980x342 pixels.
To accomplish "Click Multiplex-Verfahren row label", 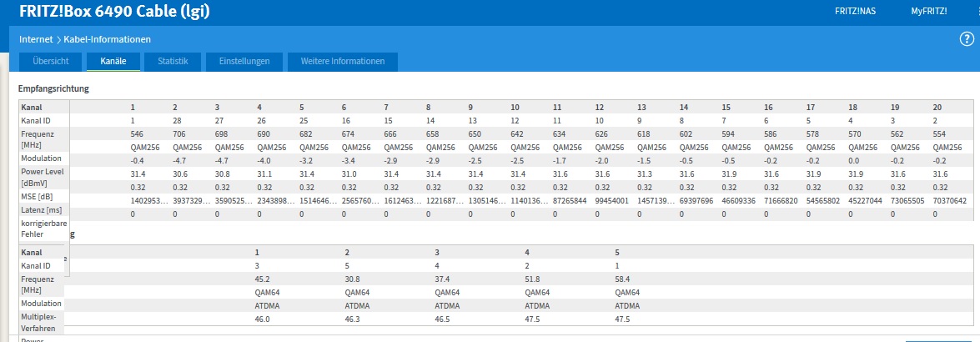I will pyautogui.click(x=38, y=322).
